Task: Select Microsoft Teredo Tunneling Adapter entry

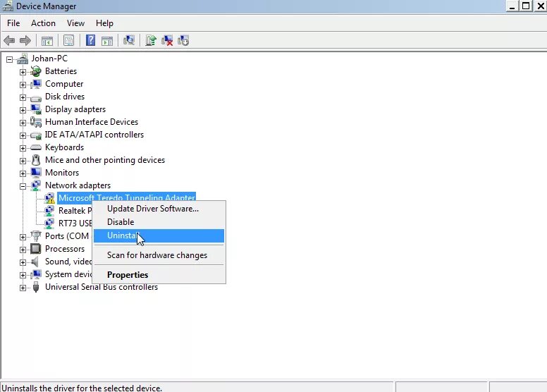Action: coord(126,197)
